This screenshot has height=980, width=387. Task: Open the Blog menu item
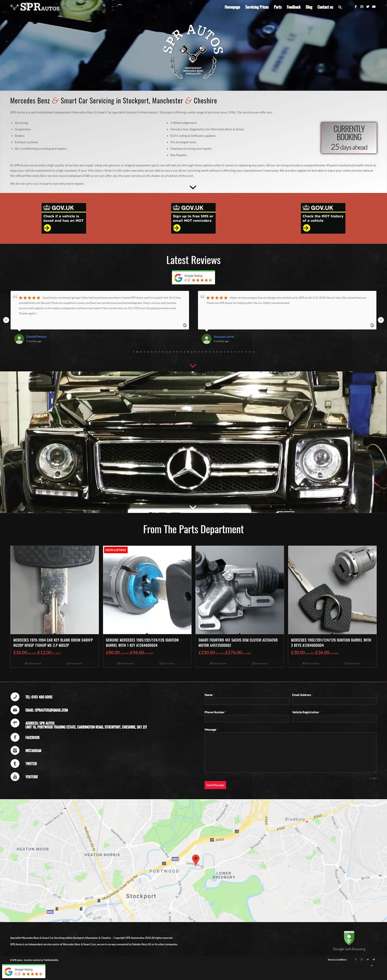pyautogui.click(x=309, y=7)
